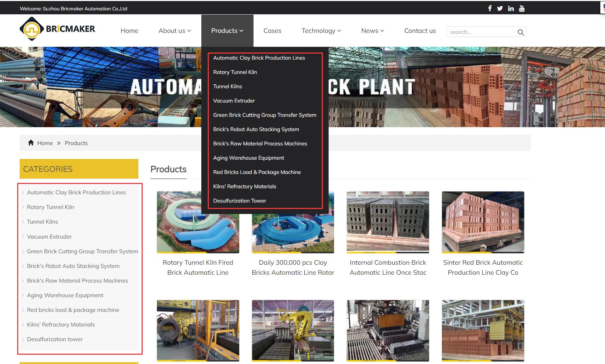The image size is (605, 364).
Task: Expand the About us dropdown
Action: click(x=174, y=31)
